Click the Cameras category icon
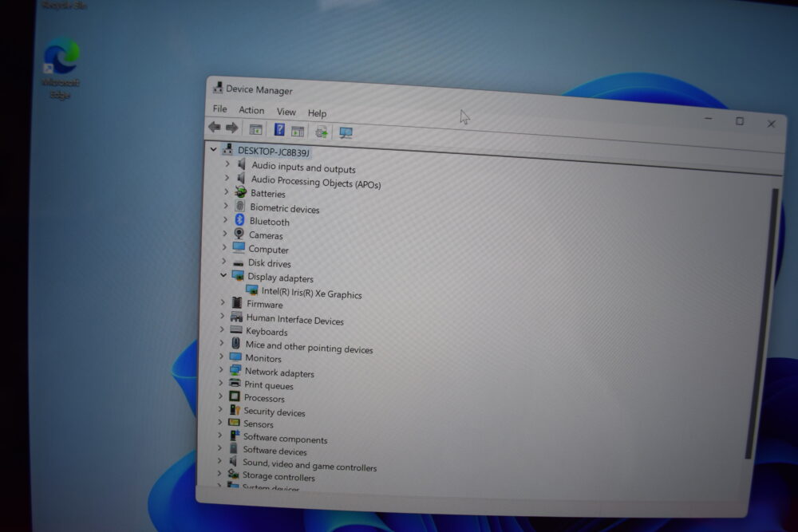Image resolution: width=798 pixels, height=532 pixels. click(239, 234)
